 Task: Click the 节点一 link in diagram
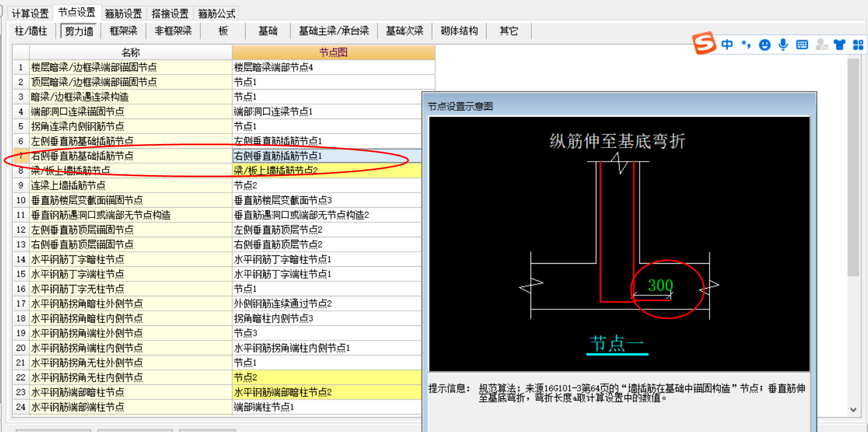coord(617,344)
